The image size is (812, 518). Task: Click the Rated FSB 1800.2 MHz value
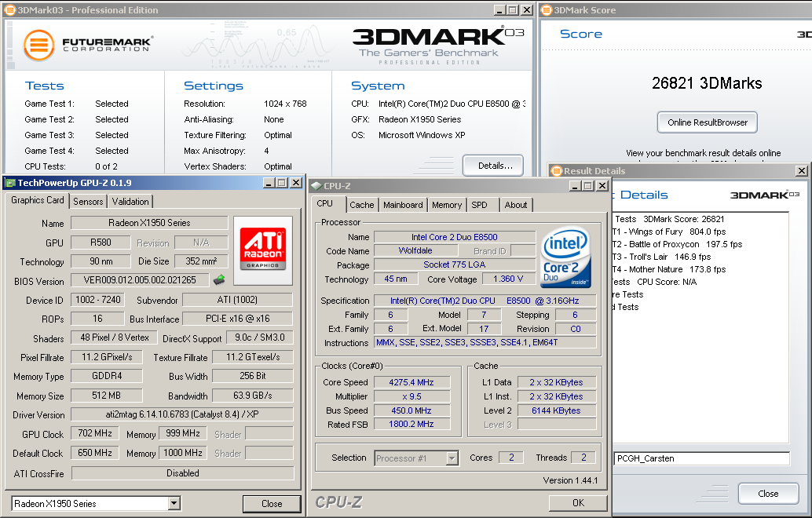(x=411, y=424)
